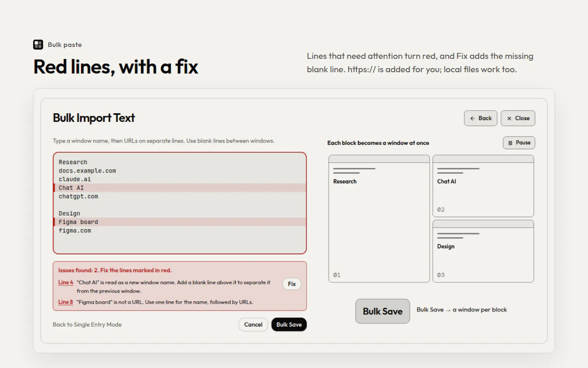This screenshot has height=368, width=588.
Task: Select the Design window preview card
Action: 483,251
